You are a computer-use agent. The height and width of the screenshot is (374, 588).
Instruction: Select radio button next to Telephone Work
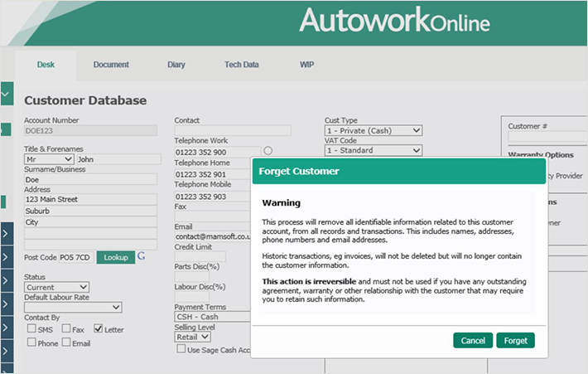[267, 151]
